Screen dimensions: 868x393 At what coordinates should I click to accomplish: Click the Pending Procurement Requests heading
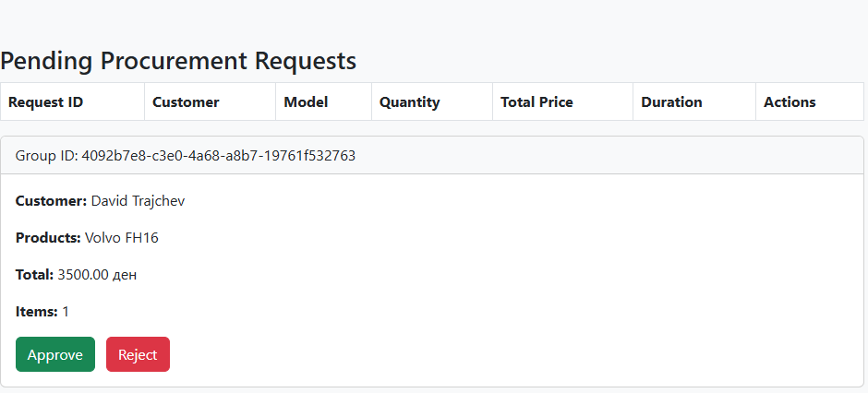pyautogui.click(x=178, y=61)
